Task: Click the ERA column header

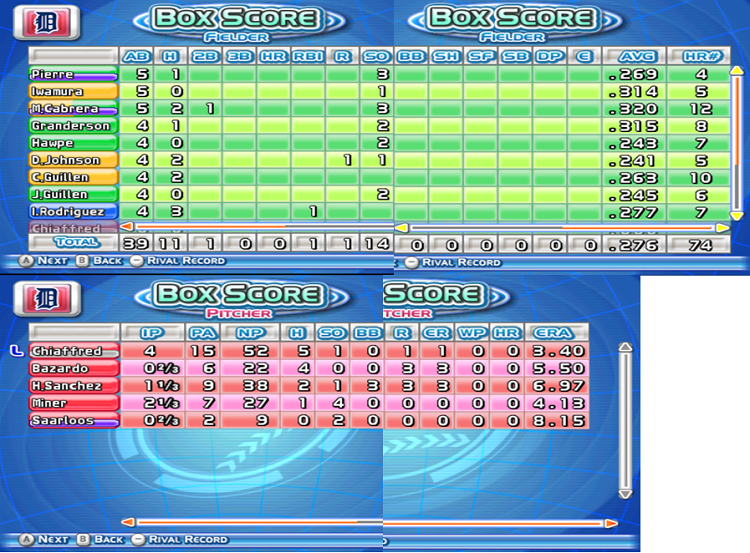Action: point(556,333)
